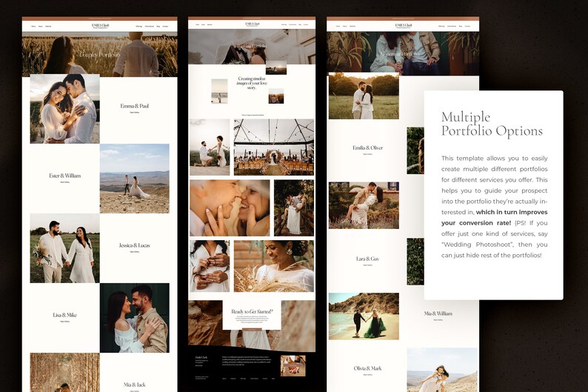Click Client Stories in the middle page footer

pyautogui.click(x=254, y=379)
